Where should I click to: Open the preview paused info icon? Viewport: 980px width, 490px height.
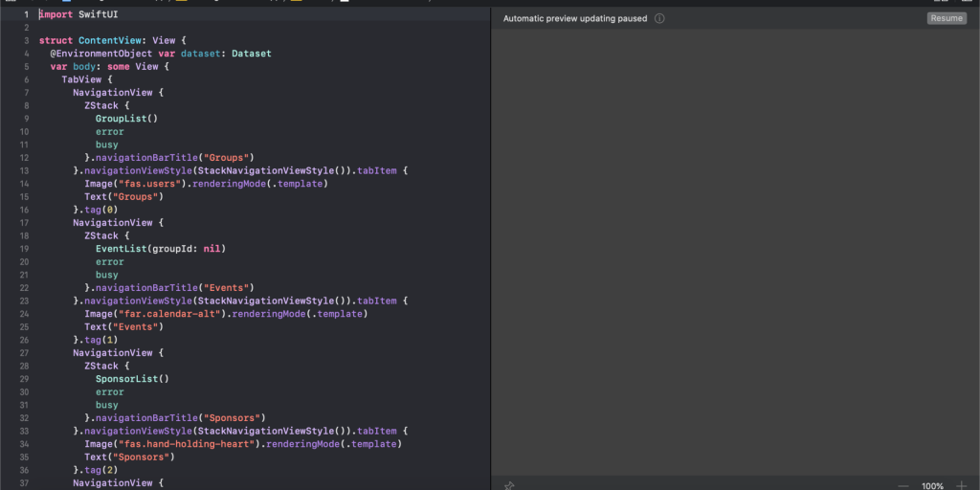coord(659,18)
